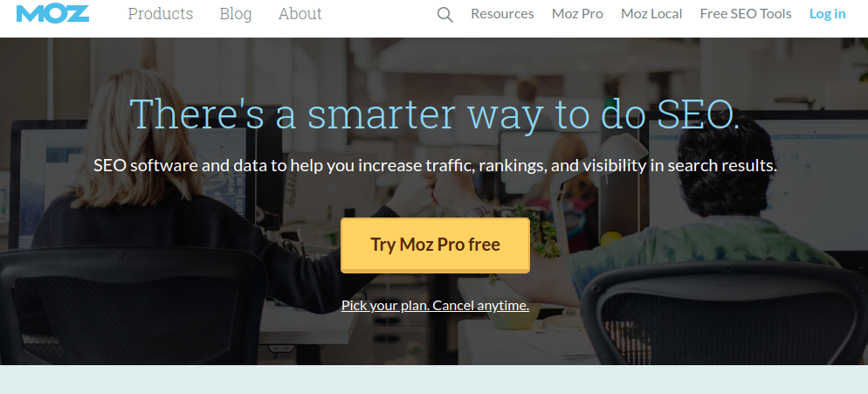
Task: Open Free SEO Tools
Action: 746,14
